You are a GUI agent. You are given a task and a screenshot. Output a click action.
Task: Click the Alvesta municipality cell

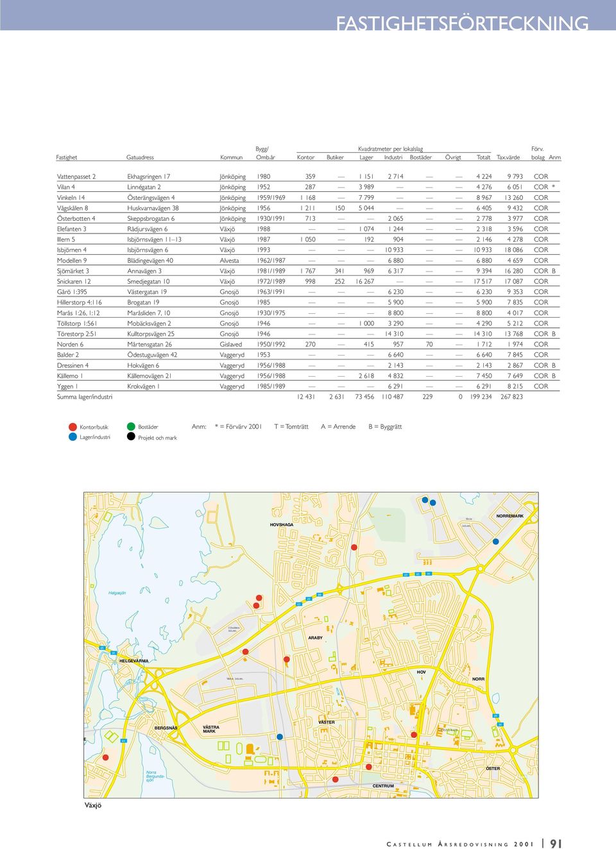(x=230, y=261)
